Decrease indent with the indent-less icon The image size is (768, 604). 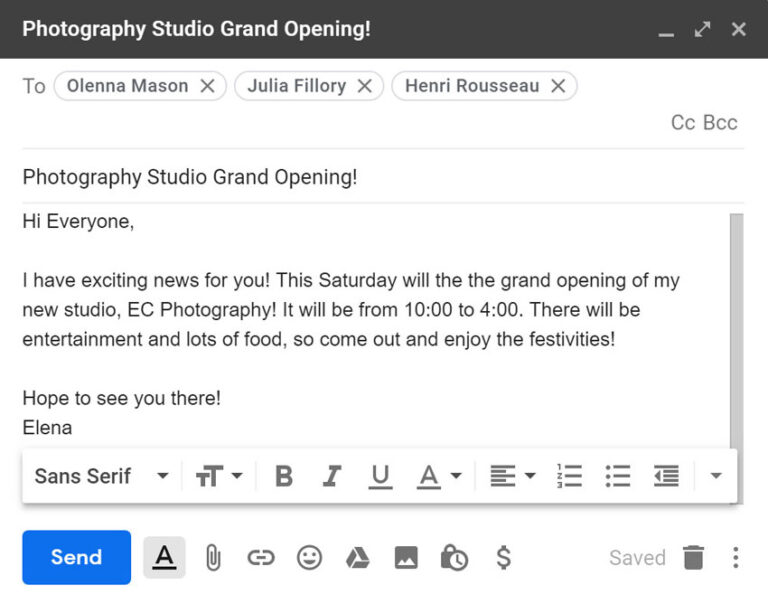(666, 476)
